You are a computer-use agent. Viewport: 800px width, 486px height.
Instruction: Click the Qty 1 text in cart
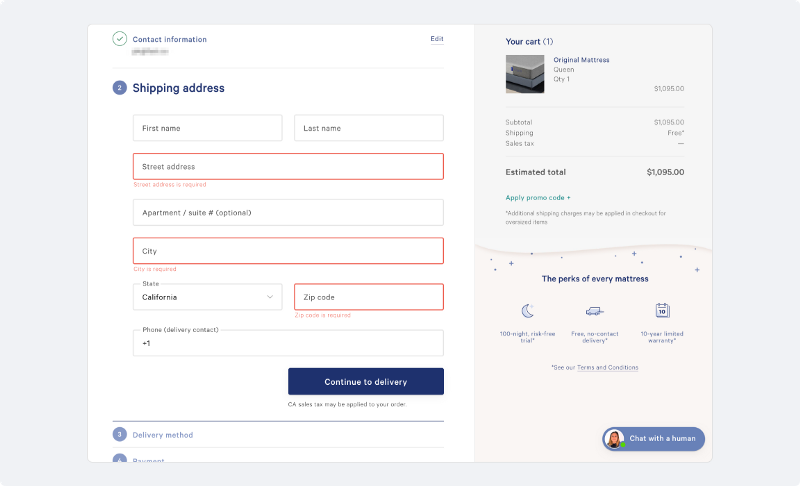[561, 79]
